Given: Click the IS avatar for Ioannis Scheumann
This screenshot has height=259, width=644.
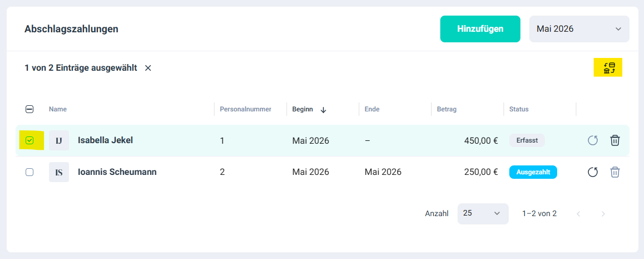Looking at the screenshot, I should 59,172.
